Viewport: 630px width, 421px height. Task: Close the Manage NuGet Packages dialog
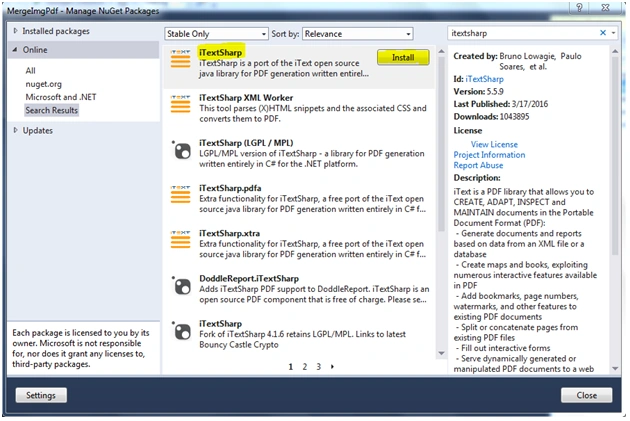[587, 395]
